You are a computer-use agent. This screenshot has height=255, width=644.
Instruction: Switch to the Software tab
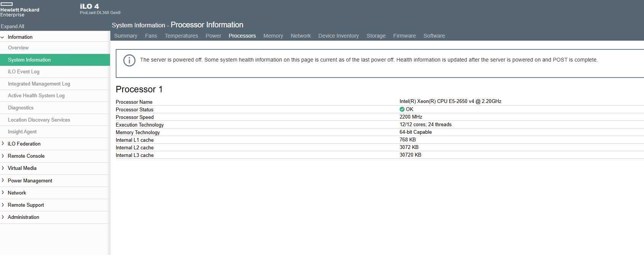coord(434,36)
